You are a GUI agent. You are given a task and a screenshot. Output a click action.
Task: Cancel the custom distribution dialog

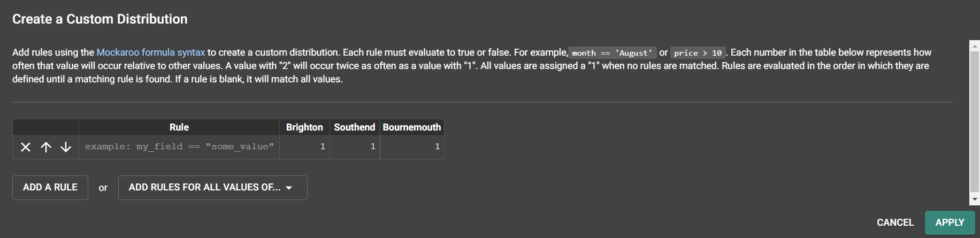click(x=895, y=222)
